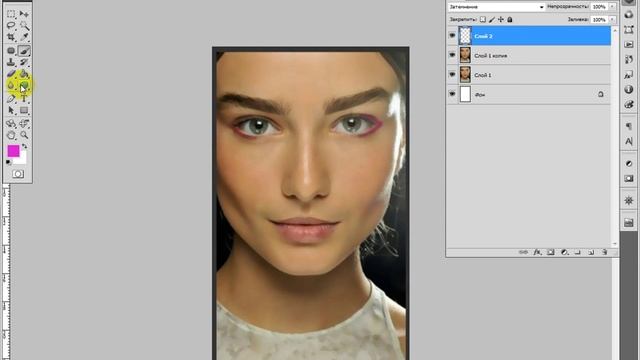Select the Rectangular Marquee tool
The image size is (640, 360).
coord(11,14)
